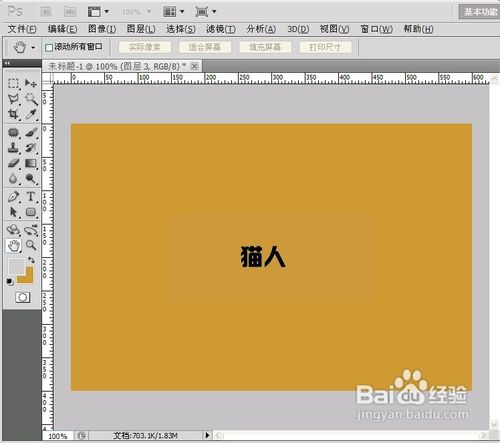Select the Eyedropper tool
The height and width of the screenshot is (443, 500).
[x=31, y=114]
